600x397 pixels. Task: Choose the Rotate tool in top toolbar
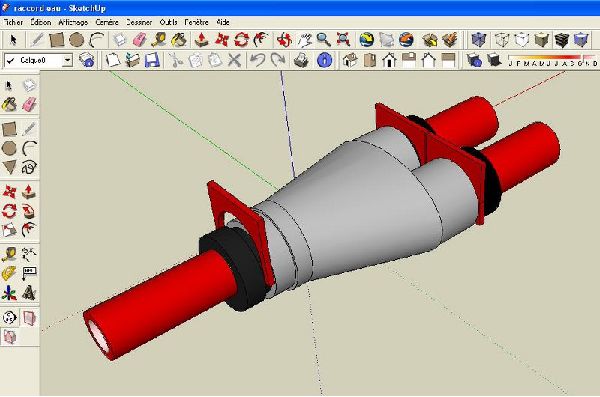point(241,40)
